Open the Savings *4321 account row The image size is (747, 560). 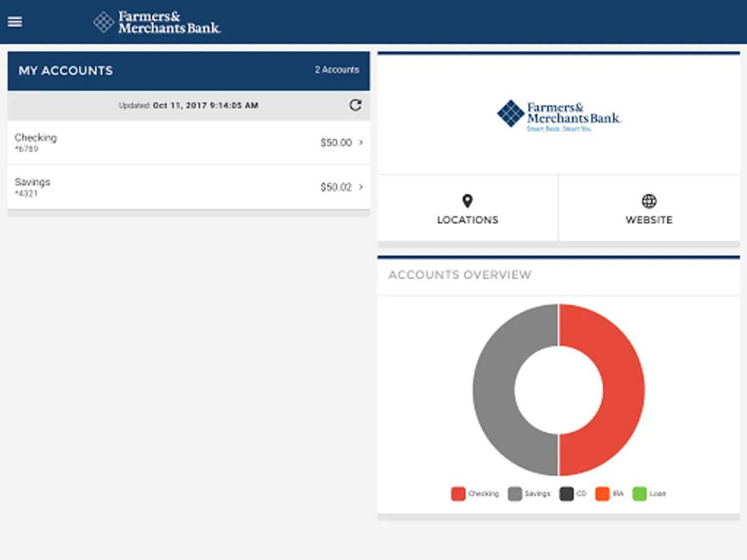click(189, 187)
